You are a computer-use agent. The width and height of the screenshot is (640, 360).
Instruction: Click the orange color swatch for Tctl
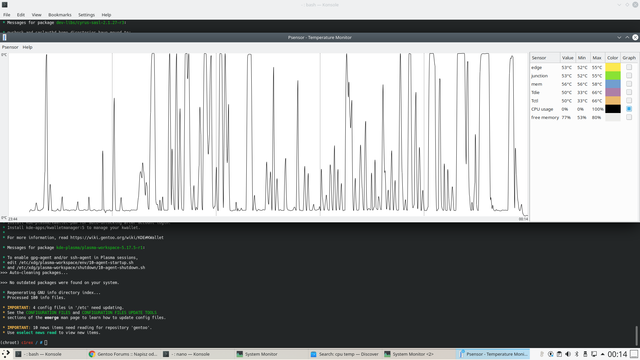(x=613, y=100)
